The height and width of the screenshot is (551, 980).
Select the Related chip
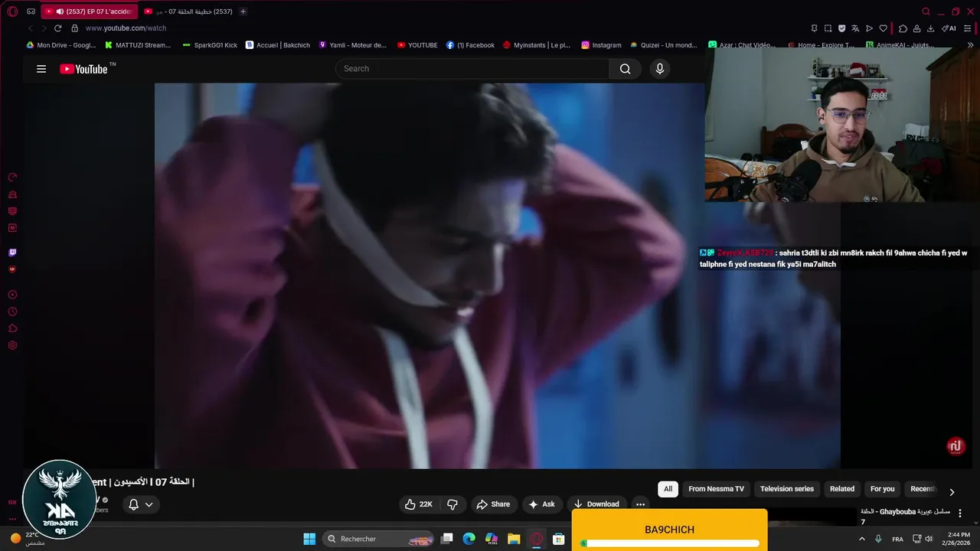pyautogui.click(x=842, y=489)
